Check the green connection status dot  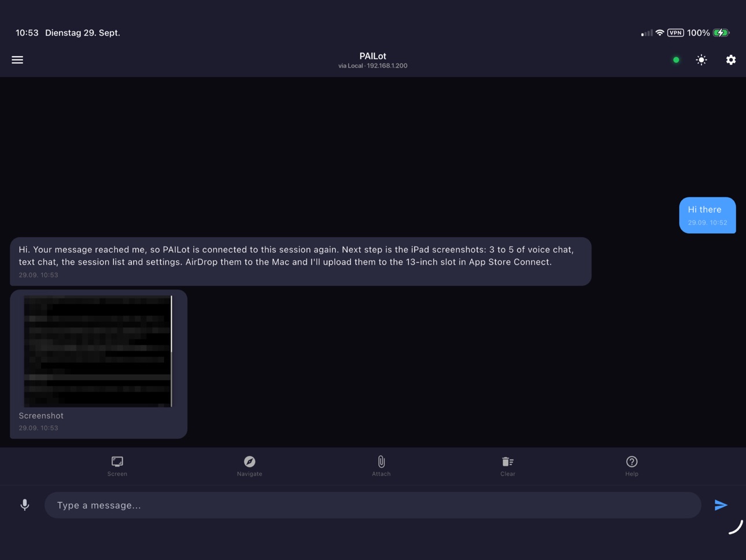pos(676,60)
